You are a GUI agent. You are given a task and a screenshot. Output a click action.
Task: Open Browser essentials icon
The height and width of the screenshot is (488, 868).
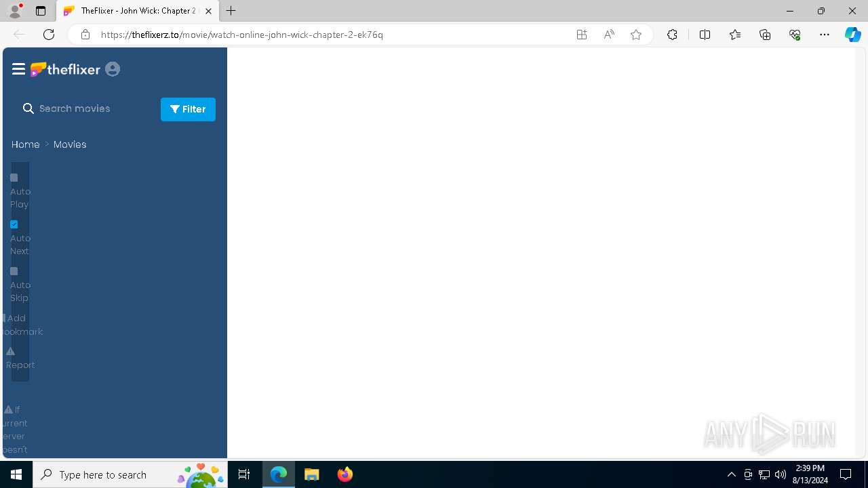click(x=795, y=35)
